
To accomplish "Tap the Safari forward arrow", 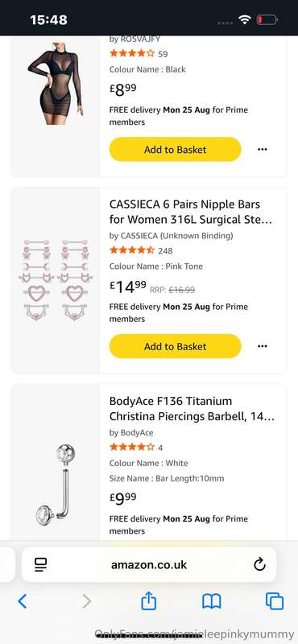I will [x=86, y=601].
